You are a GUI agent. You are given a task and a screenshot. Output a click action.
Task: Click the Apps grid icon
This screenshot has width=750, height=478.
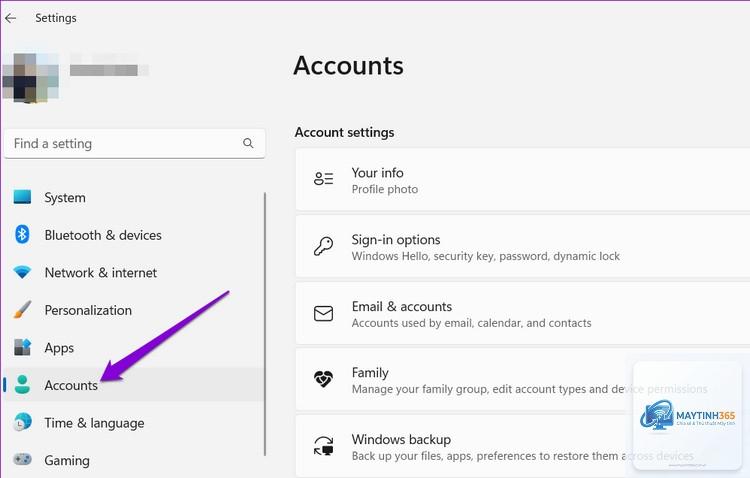click(22, 347)
